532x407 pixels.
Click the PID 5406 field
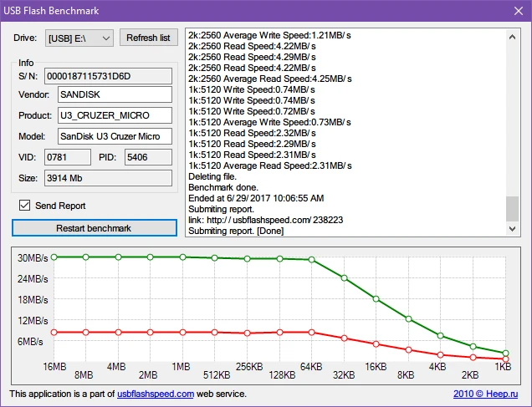(x=147, y=157)
